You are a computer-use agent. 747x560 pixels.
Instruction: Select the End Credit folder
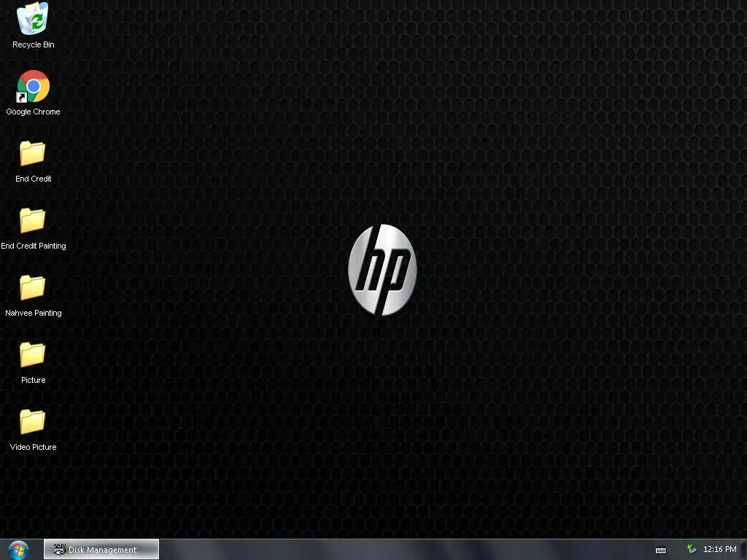[x=32, y=153]
